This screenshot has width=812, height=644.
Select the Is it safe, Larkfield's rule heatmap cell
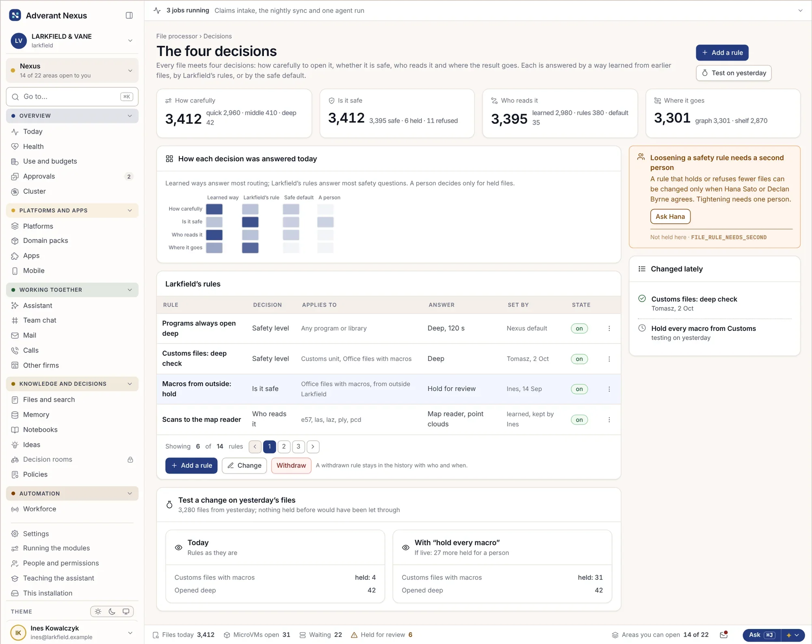[250, 222]
